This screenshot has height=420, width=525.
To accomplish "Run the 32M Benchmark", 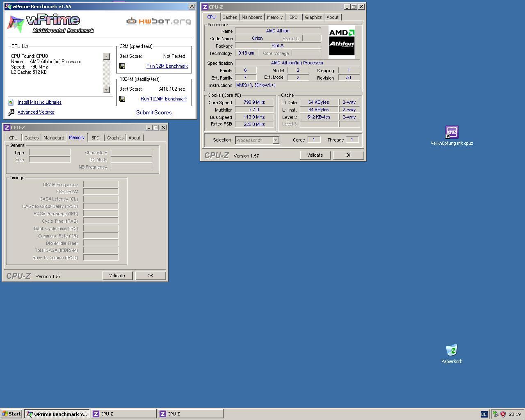I will point(167,66).
